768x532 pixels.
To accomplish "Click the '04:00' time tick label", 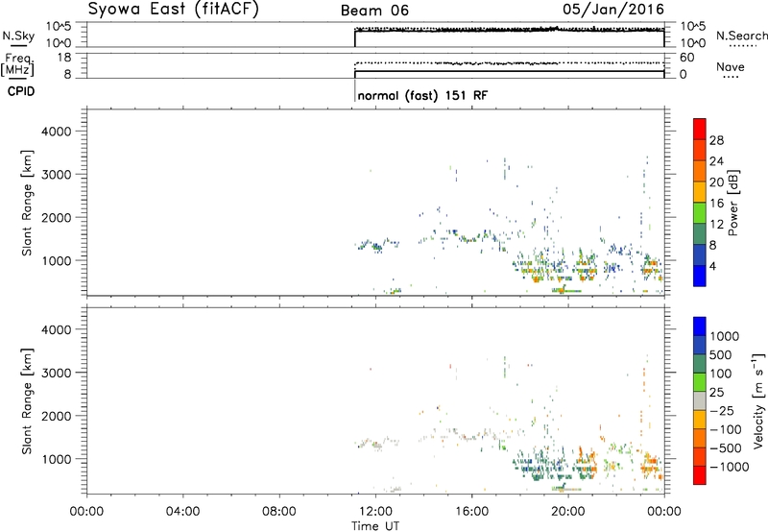I will point(183,512).
